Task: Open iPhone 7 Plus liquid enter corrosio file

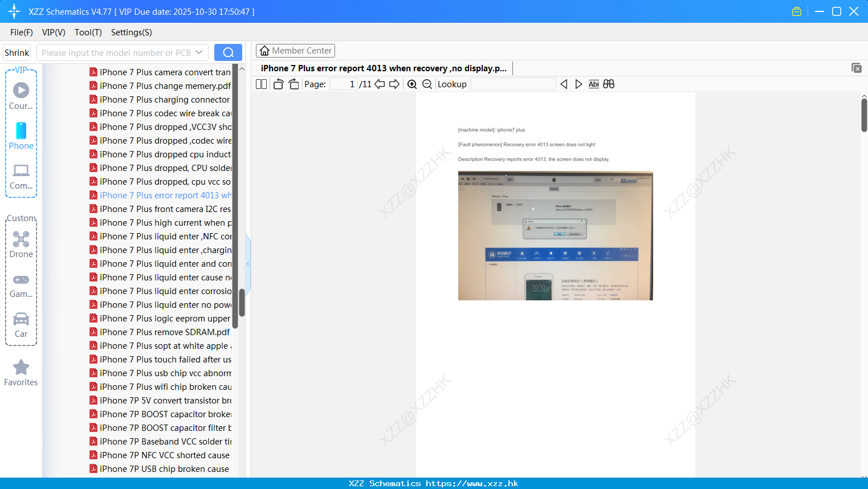Action: (160, 291)
